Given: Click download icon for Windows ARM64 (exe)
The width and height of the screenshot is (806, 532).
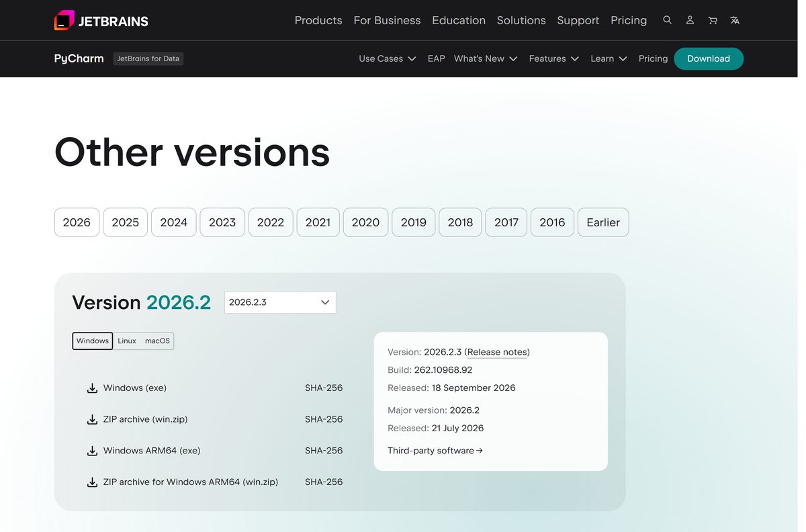Looking at the screenshot, I should pyautogui.click(x=93, y=451).
